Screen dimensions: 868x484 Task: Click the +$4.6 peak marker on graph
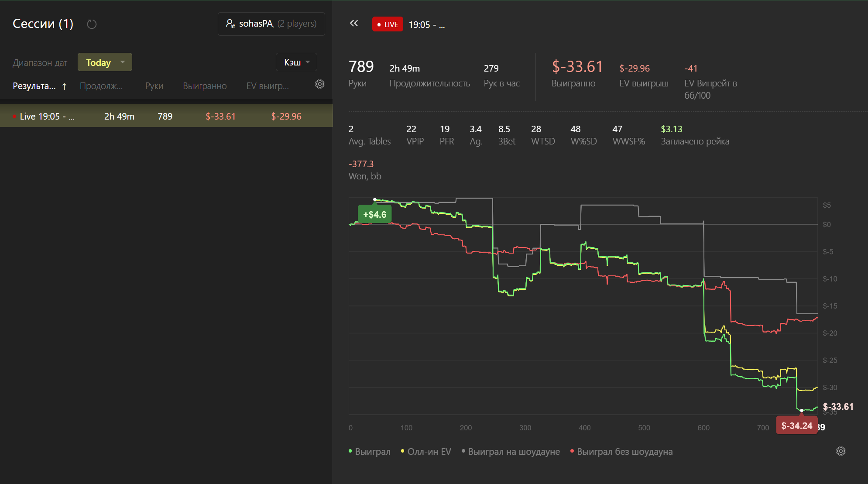tap(374, 214)
